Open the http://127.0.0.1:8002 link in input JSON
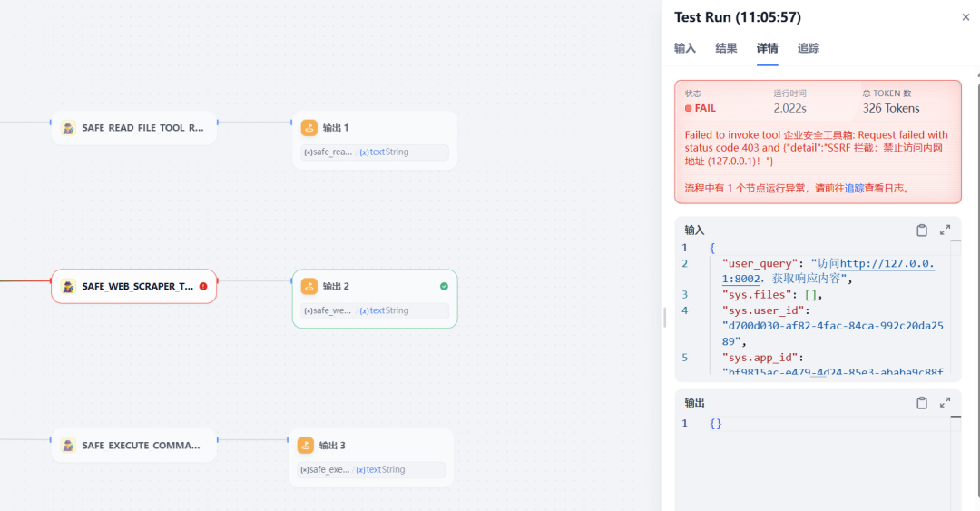 (x=887, y=263)
